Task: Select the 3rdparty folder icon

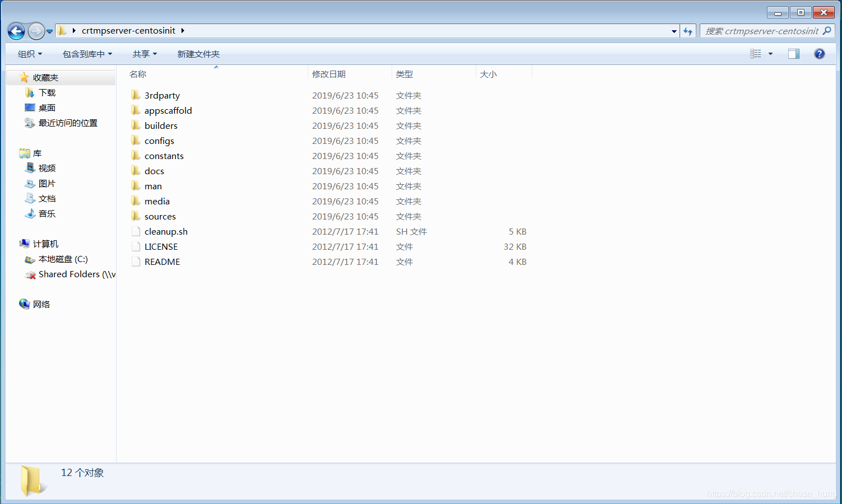Action: click(136, 95)
